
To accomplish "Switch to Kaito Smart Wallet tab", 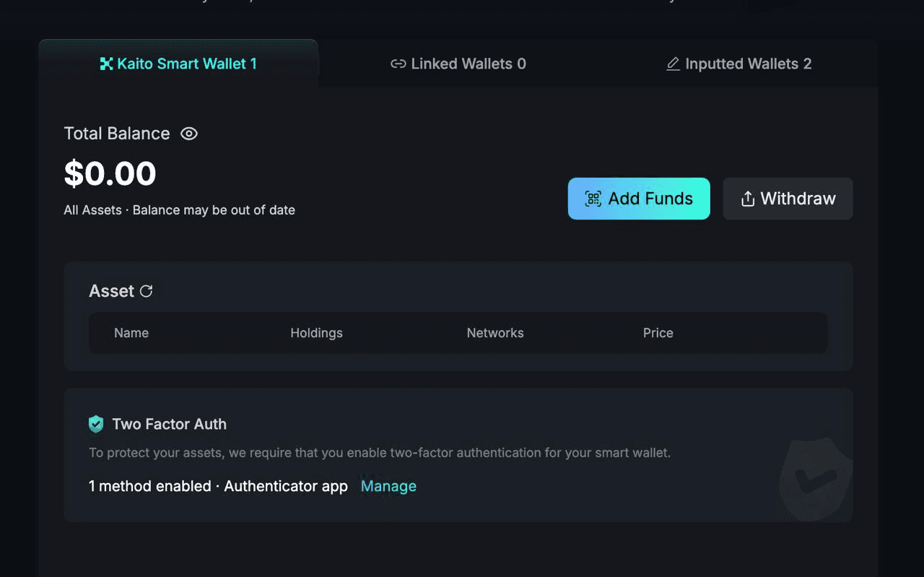I will (178, 64).
